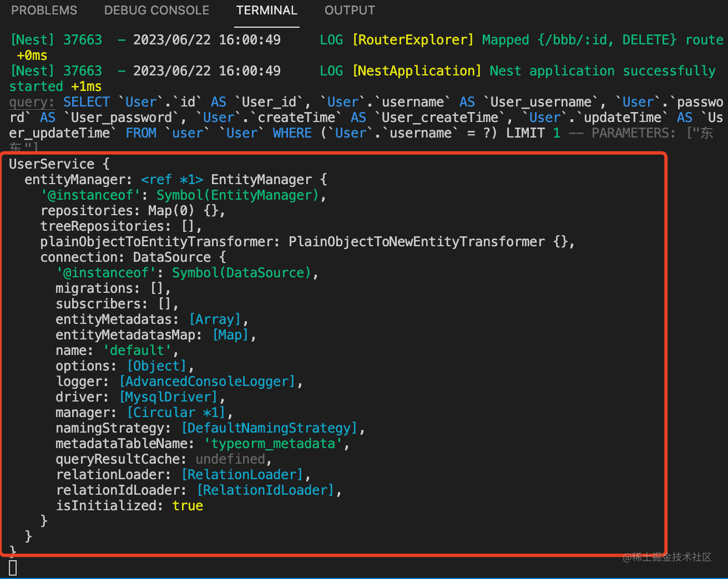Click Symbol(EntityManager) value

pos(237,195)
